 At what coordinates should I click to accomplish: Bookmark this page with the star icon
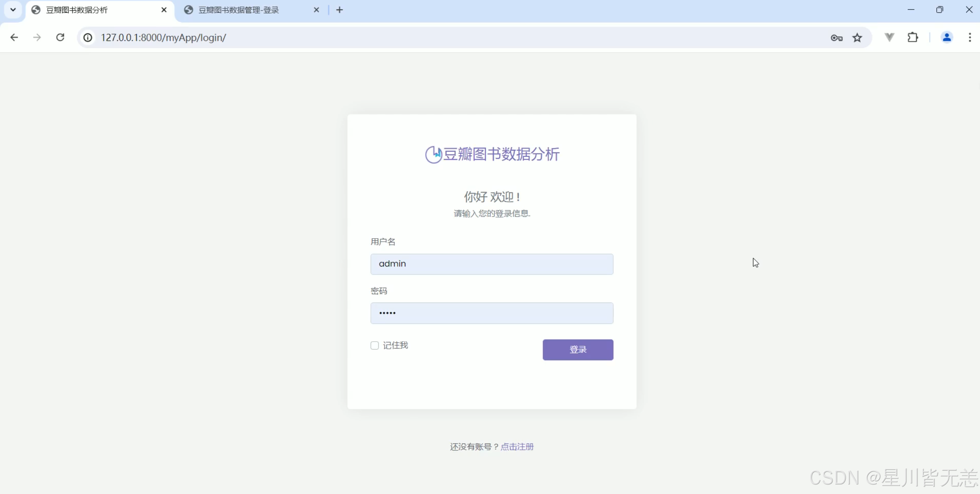point(857,38)
